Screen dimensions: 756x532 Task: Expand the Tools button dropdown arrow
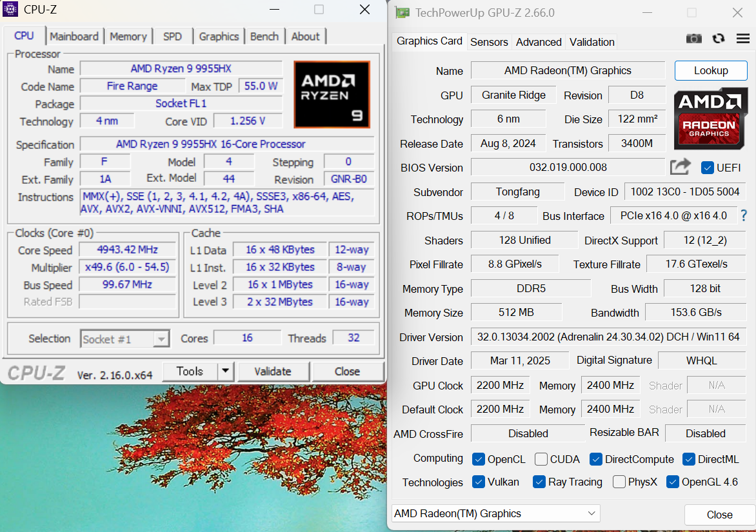(225, 371)
